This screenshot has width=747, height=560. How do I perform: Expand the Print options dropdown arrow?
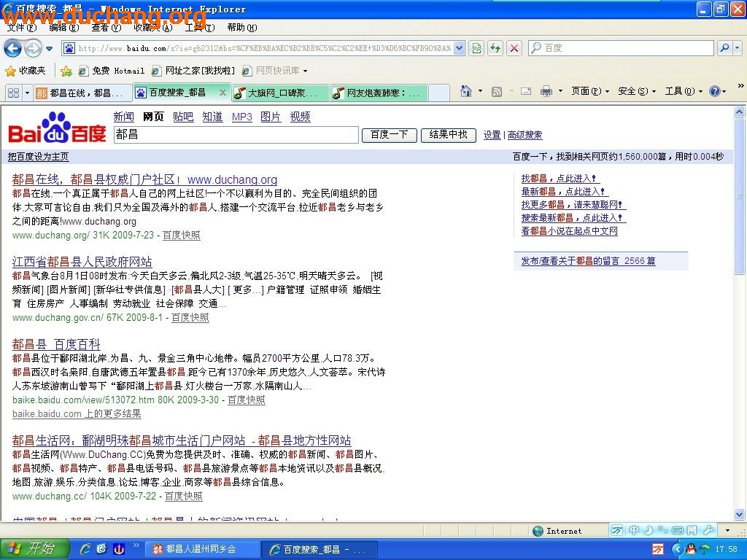pos(560,91)
